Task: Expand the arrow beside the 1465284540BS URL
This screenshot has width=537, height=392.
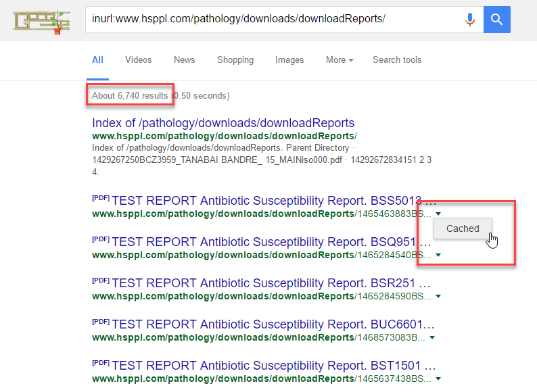Action: 438,255
